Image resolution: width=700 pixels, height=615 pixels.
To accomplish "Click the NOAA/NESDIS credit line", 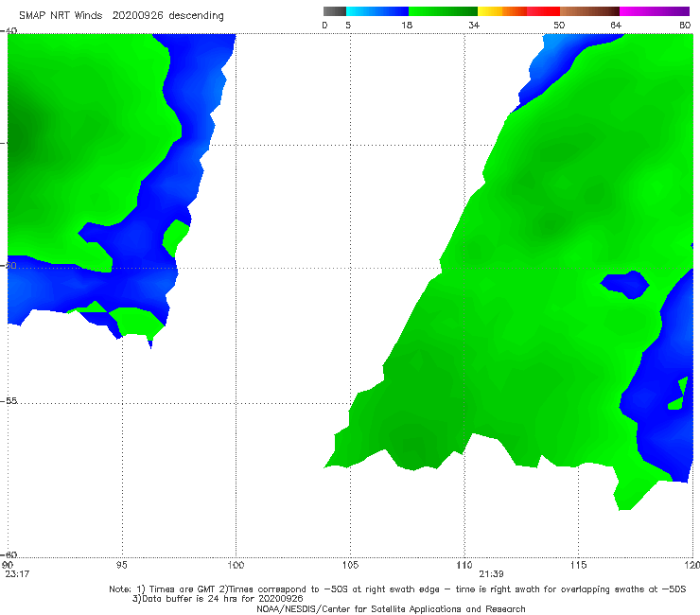I will click(391, 609).
